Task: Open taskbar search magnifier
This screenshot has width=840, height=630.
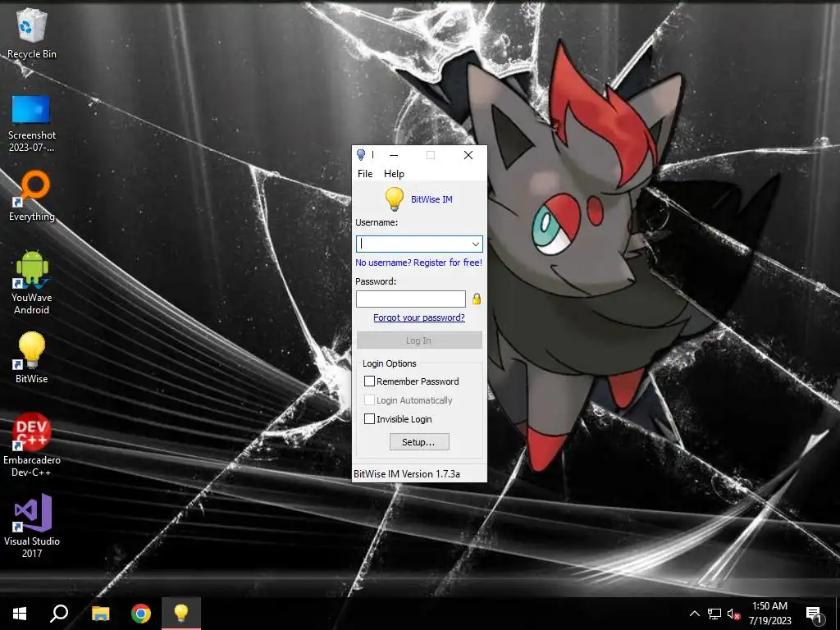Action: pyautogui.click(x=59, y=614)
